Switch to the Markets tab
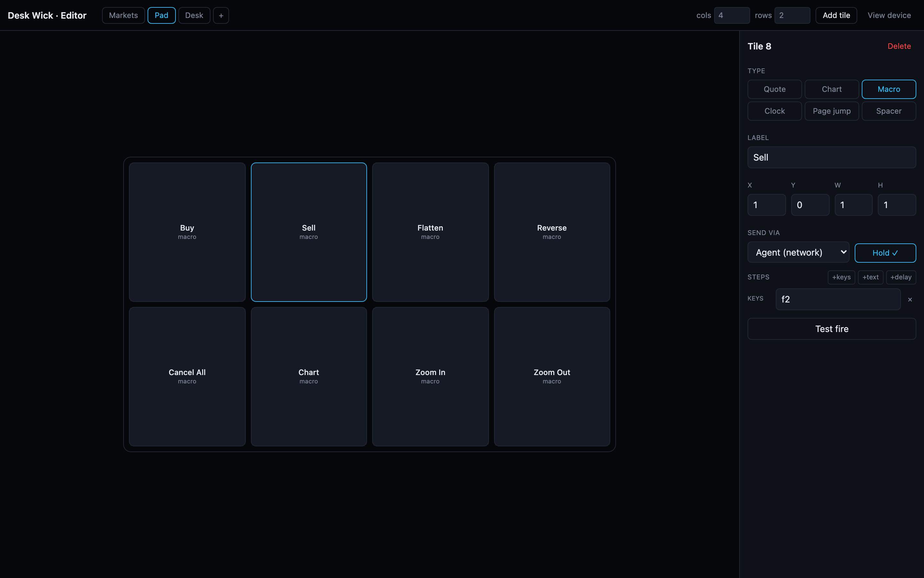Viewport: 924px width, 578px height. coord(123,15)
